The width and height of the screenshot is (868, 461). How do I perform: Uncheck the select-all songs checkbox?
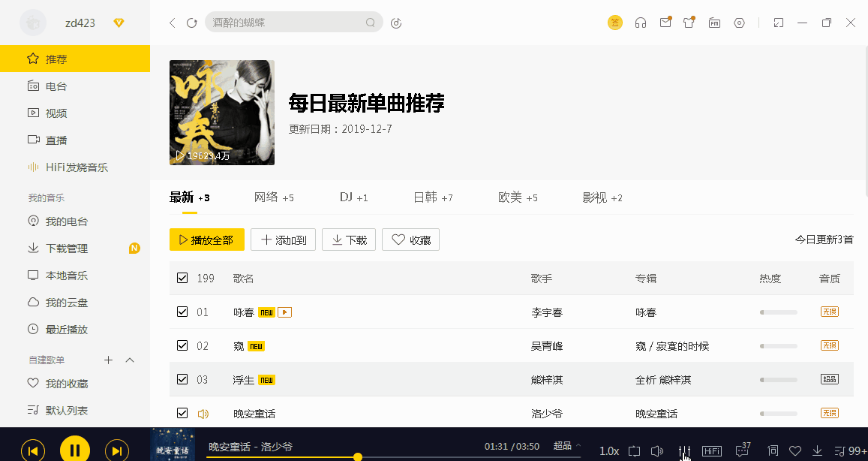[x=182, y=277]
